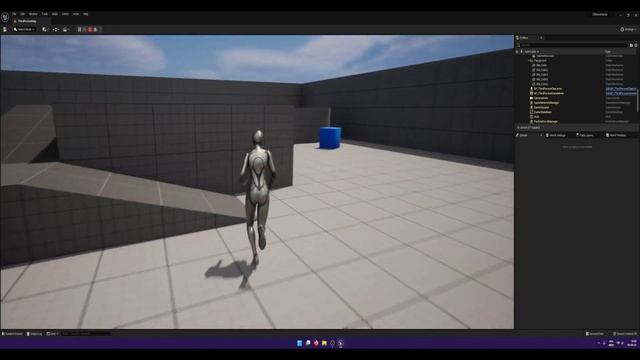Open the Edit menu

(x=22, y=14)
